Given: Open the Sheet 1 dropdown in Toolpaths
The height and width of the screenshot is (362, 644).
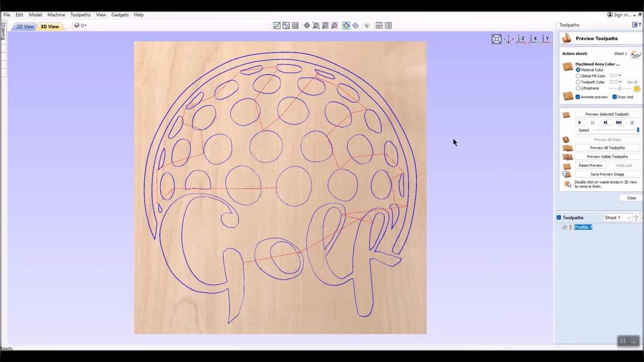Looking at the screenshot, I should pyautogui.click(x=618, y=218).
